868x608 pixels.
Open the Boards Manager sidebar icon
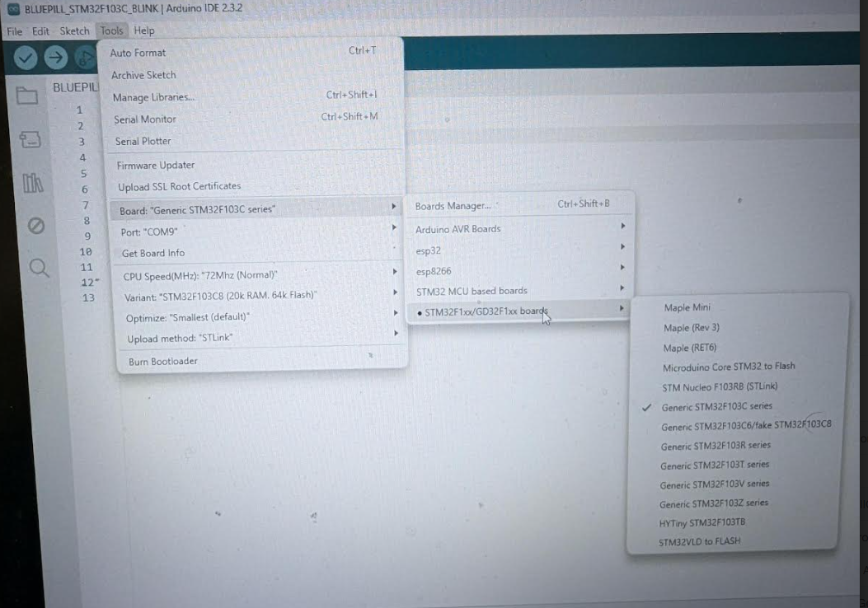pos(30,139)
